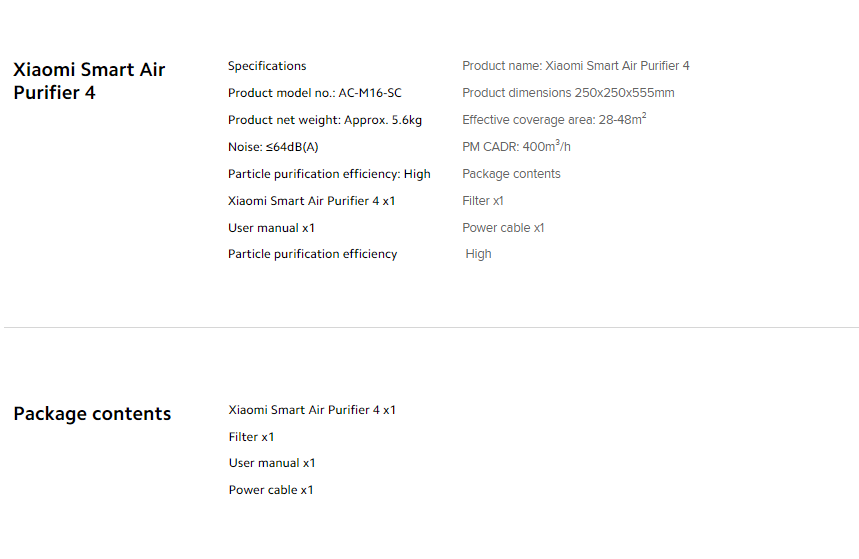Click the 'Particle purification efficiency: High' line
This screenshot has width=859, height=559.
(329, 174)
